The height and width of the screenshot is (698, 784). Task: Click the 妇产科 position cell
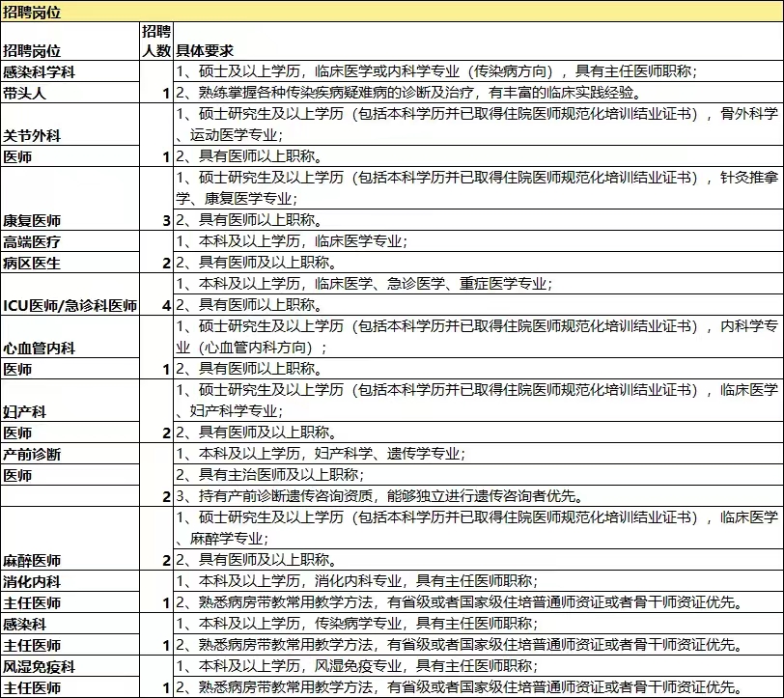[25, 411]
